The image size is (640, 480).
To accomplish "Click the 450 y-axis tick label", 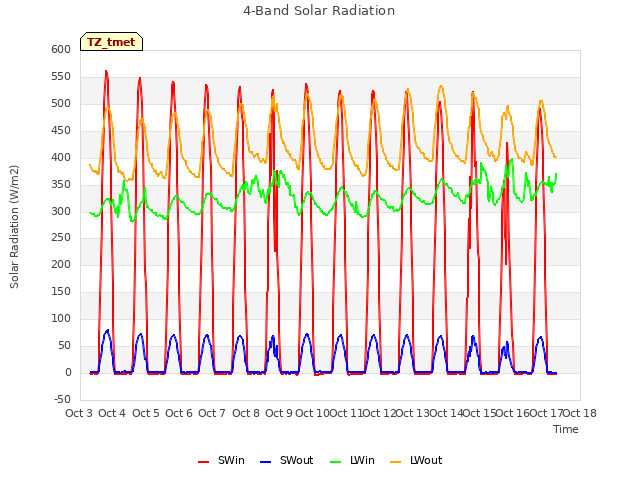I will [x=61, y=131].
